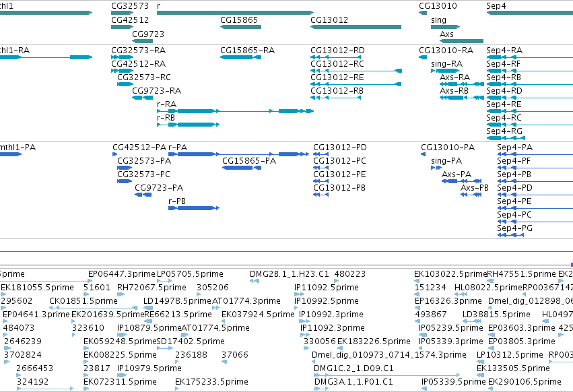Screen dimensions: 573x392
Task: Click the Axs-RB transcript label
Action: tap(454, 91)
